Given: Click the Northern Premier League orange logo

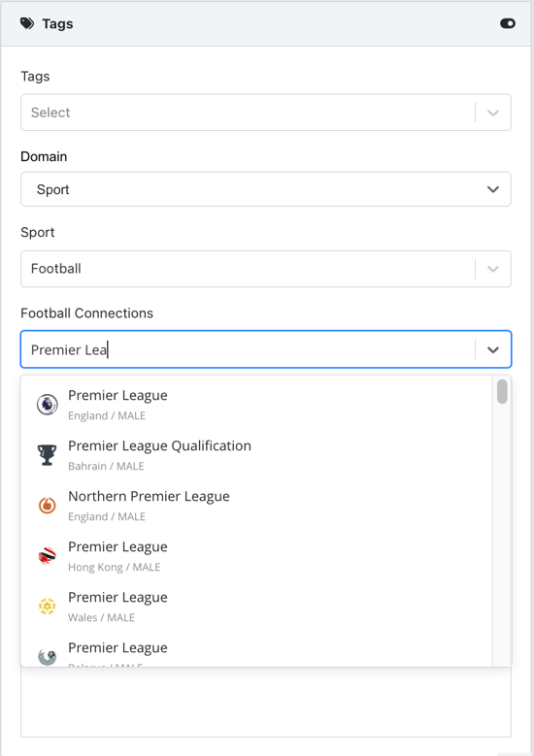Looking at the screenshot, I should click(x=48, y=506).
